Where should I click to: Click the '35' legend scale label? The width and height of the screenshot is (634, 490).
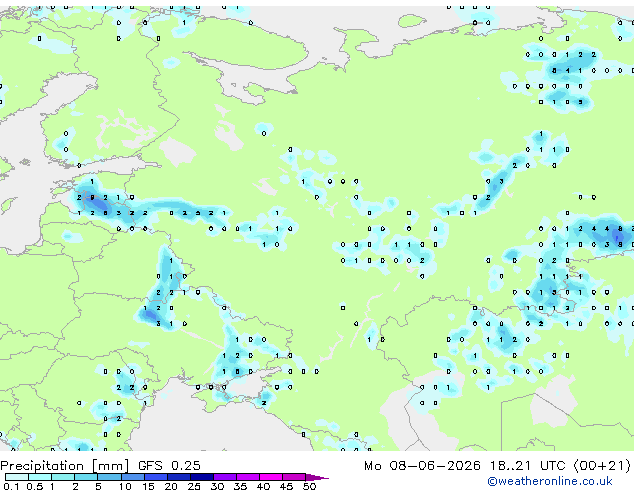(240, 486)
